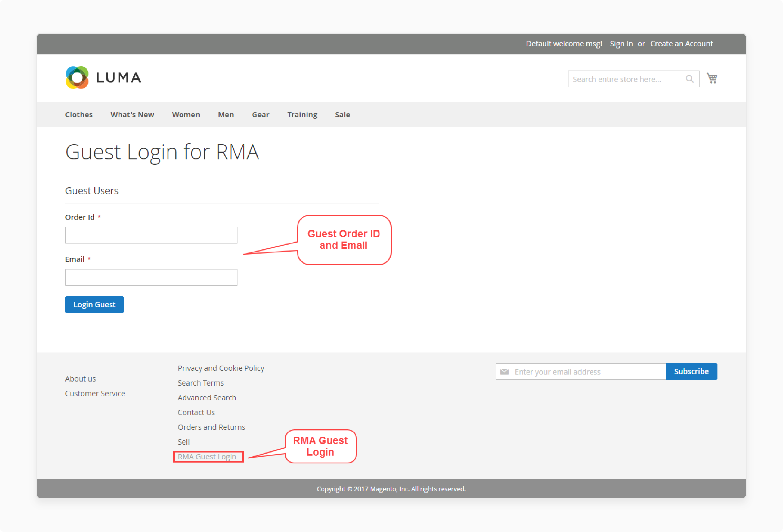Focus the Order Id input field
Image resolution: width=783 pixels, height=532 pixels.
(151, 235)
